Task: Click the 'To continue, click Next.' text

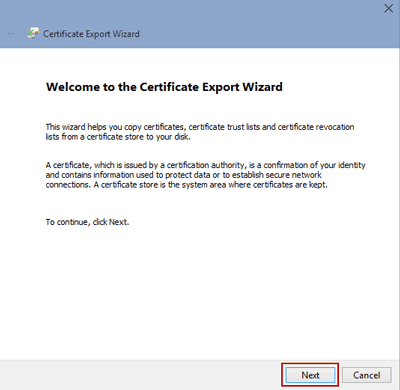Action: (x=87, y=222)
